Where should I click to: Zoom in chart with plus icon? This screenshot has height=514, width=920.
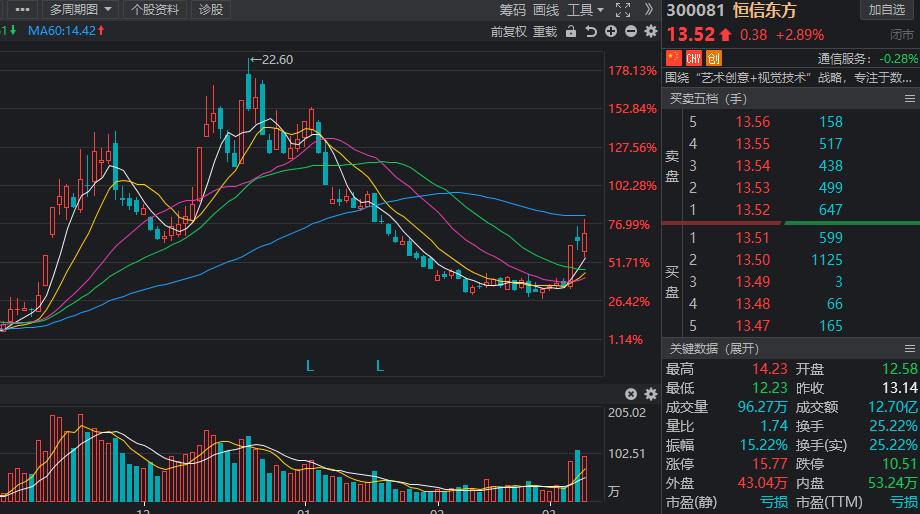click(611, 31)
